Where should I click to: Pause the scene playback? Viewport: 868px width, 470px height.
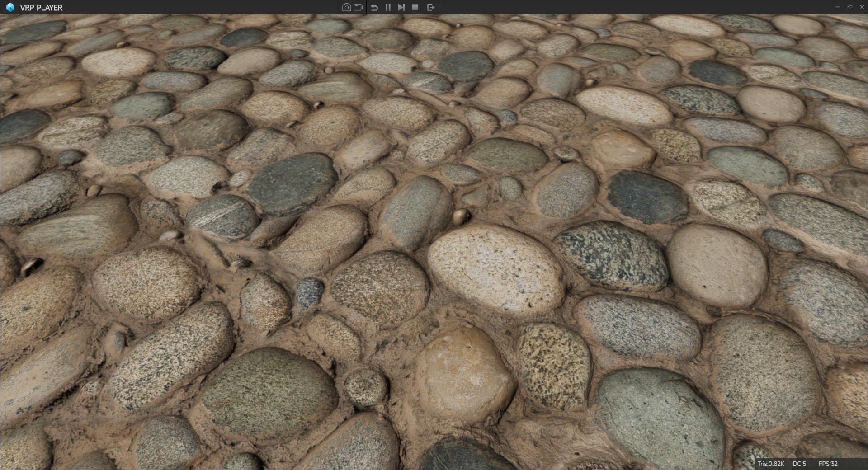point(388,7)
